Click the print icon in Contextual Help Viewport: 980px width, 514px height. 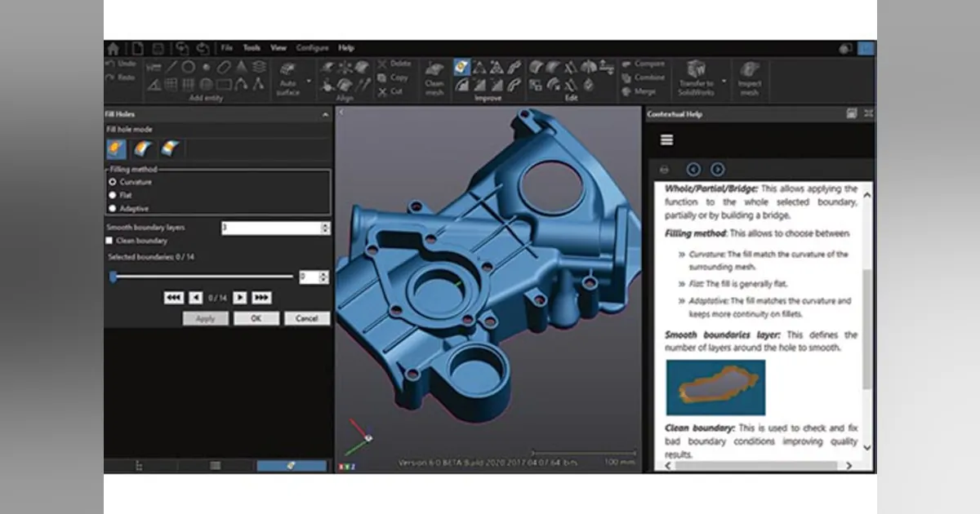[x=664, y=170]
